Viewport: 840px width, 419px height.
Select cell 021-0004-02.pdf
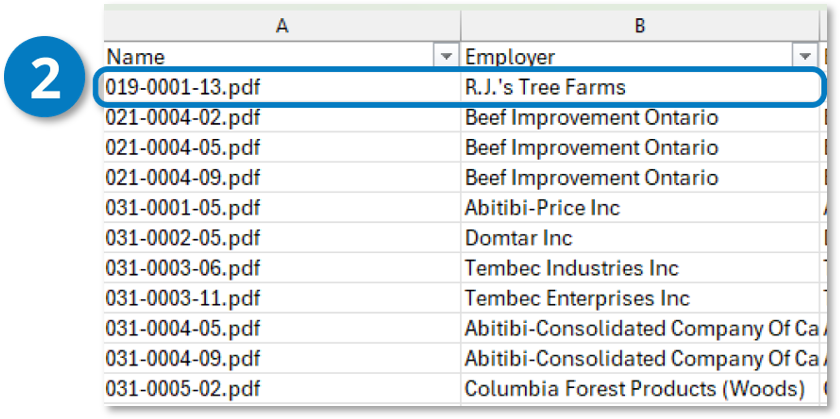click(282, 117)
